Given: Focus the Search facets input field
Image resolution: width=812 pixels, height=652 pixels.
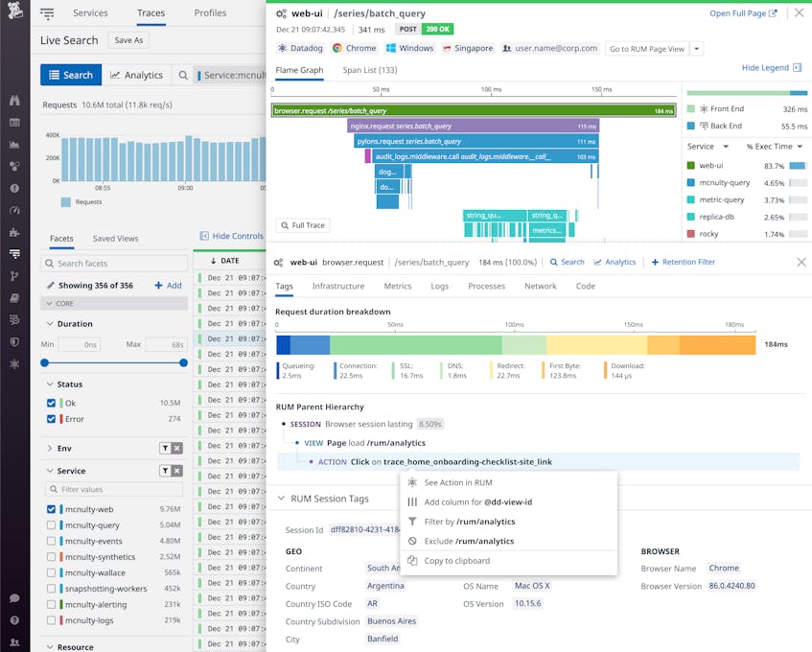Looking at the screenshot, I should tap(114, 264).
